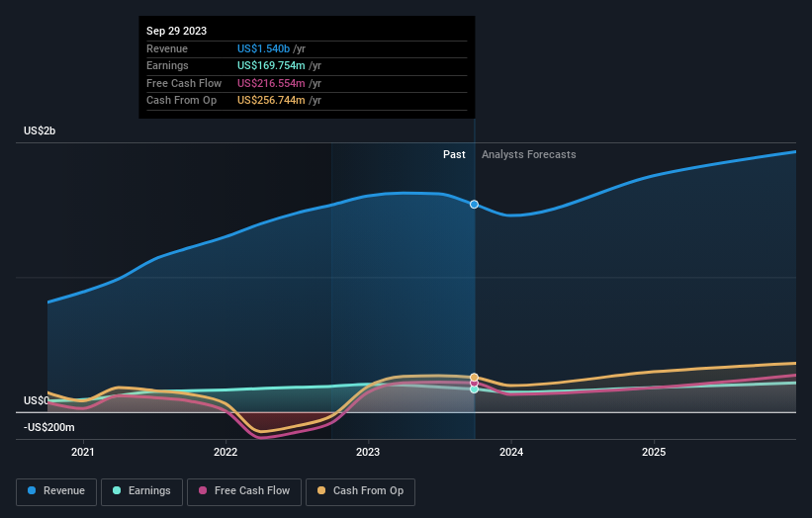Image resolution: width=812 pixels, height=518 pixels.
Task: Click the 2021 x-axis label
Action: [83, 452]
